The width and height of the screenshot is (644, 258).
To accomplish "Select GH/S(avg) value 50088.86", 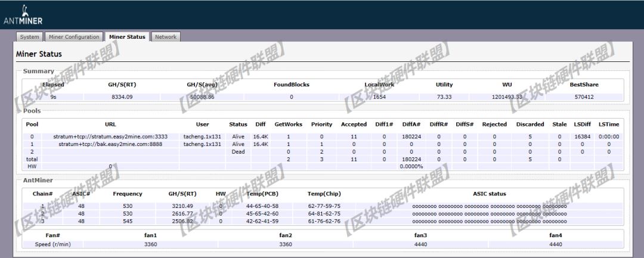I will pyautogui.click(x=202, y=97).
